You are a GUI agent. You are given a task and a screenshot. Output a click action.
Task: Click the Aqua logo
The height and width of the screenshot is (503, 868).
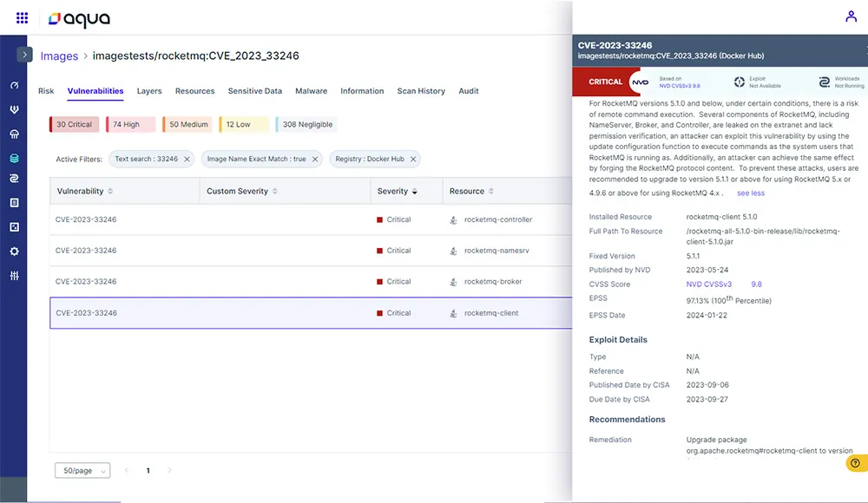(79, 19)
